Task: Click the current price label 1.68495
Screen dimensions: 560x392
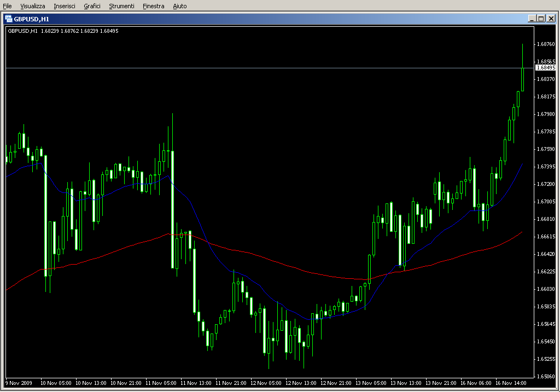Action: pos(545,67)
